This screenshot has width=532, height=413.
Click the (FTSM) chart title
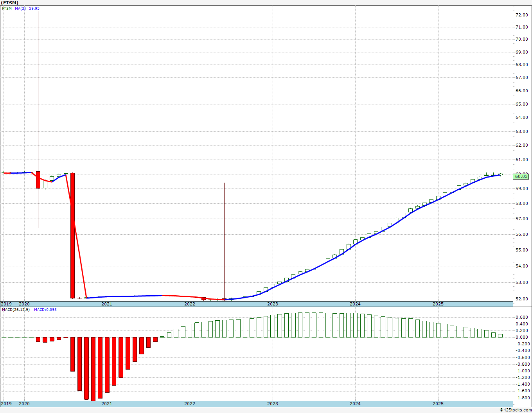point(10,3)
